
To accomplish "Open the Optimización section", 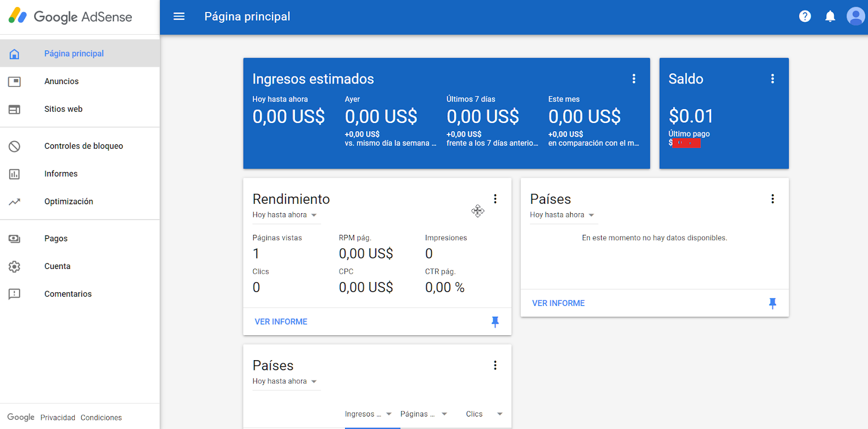I will point(80,201).
